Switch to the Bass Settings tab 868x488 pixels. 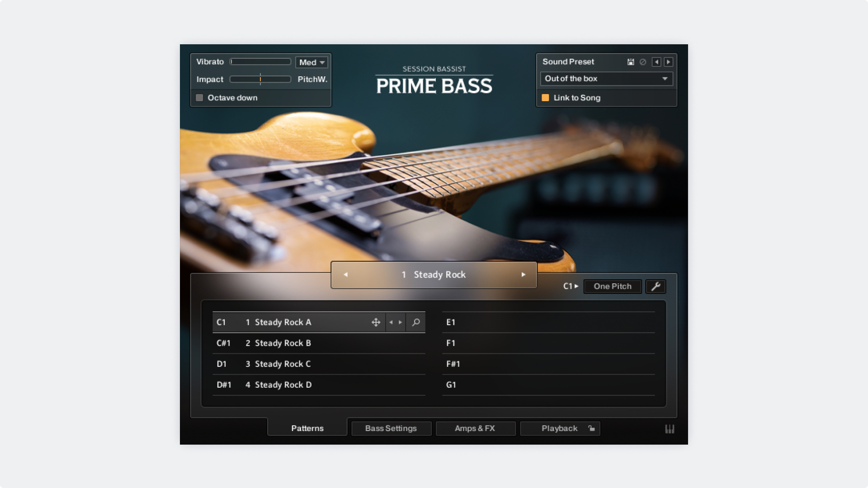click(391, 428)
